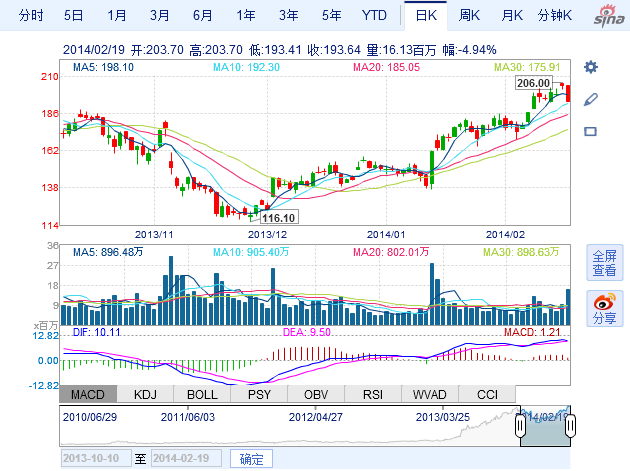Screen dimensions: 630x471
Task: Select the 5年 time range
Action: coord(331,15)
